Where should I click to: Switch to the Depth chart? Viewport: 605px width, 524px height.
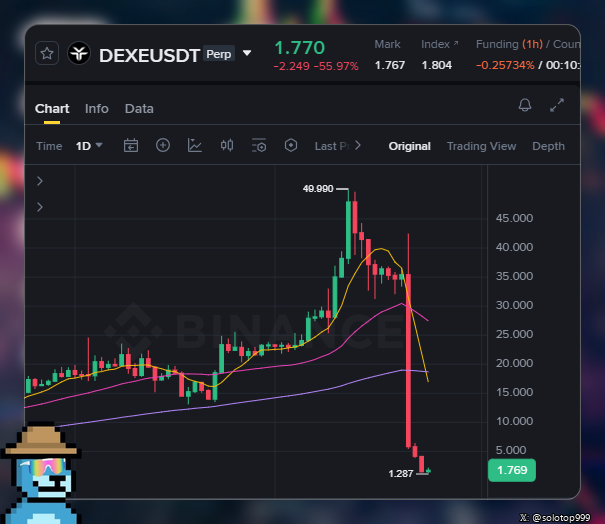[548, 146]
